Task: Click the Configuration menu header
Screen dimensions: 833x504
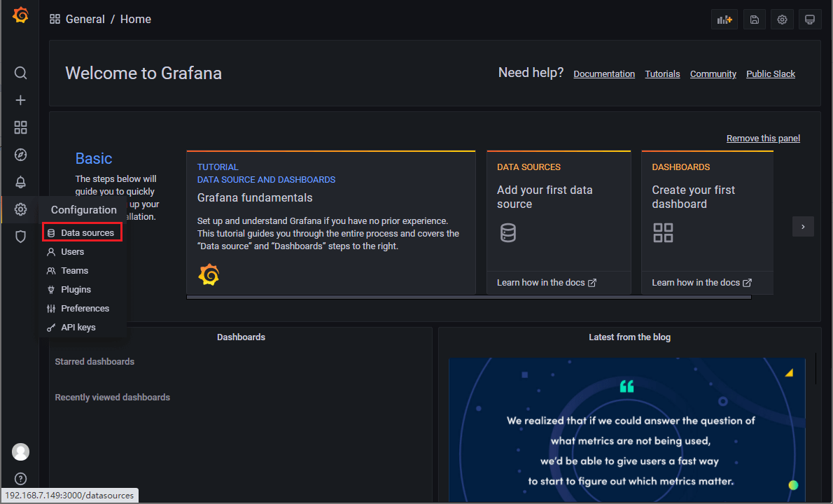Action: click(83, 210)
